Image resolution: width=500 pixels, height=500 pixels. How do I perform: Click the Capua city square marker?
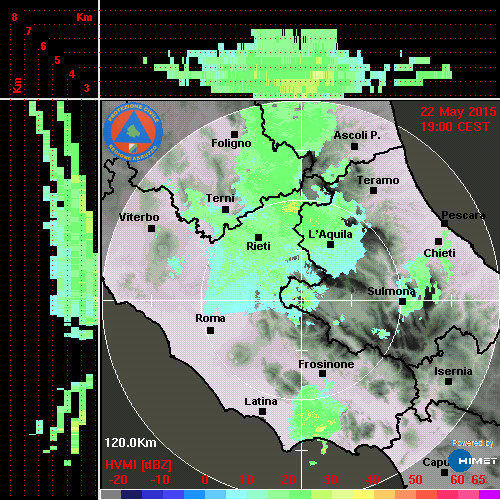click(444, 472)
